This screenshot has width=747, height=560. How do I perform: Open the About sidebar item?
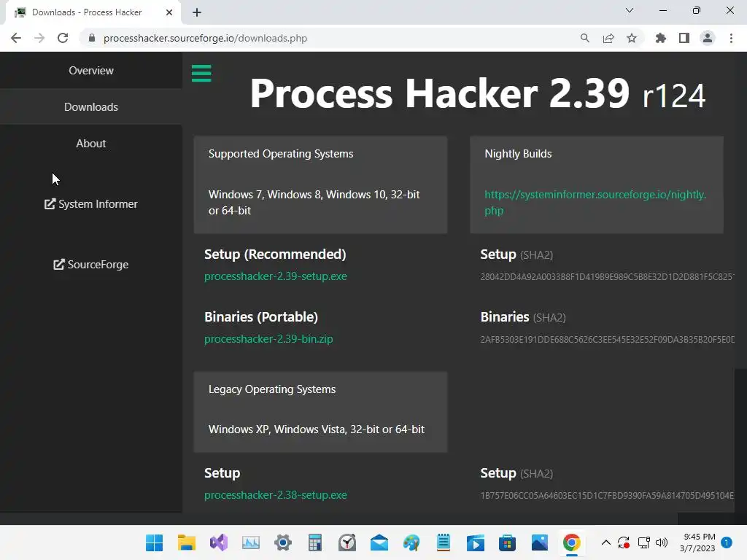coord(91,144)
